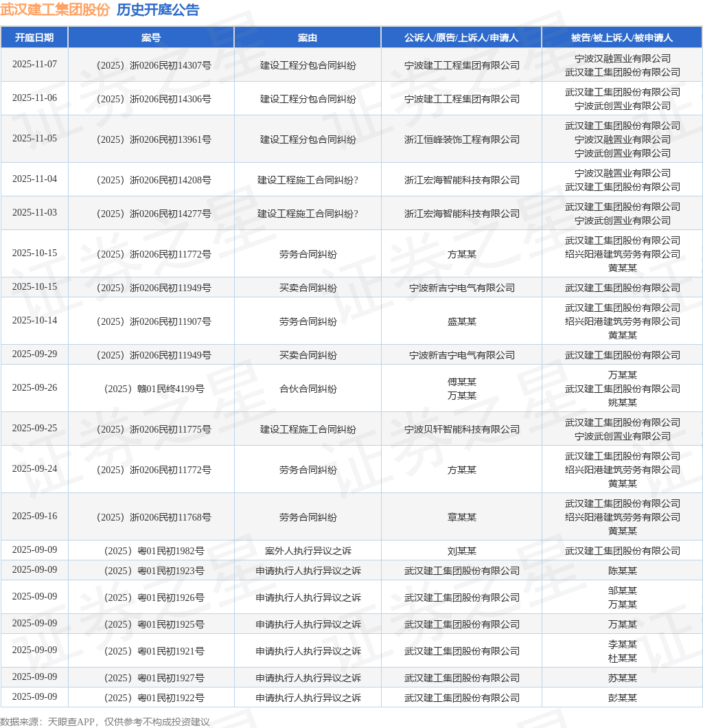Click 买卖合同纠纷 in the 2025-10-15 row
The width and height of the screenshot is (703, 728).
(308, 288)
